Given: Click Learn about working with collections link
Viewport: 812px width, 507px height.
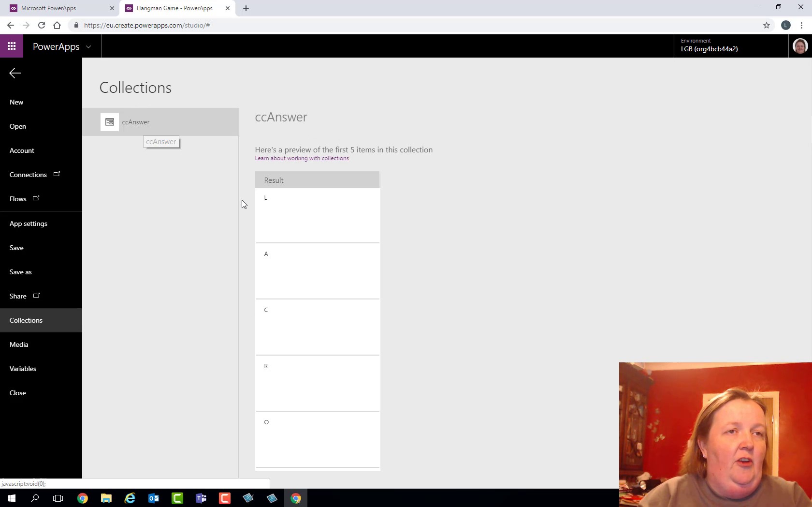Looking at the screenshot, I should click(302, 158).
